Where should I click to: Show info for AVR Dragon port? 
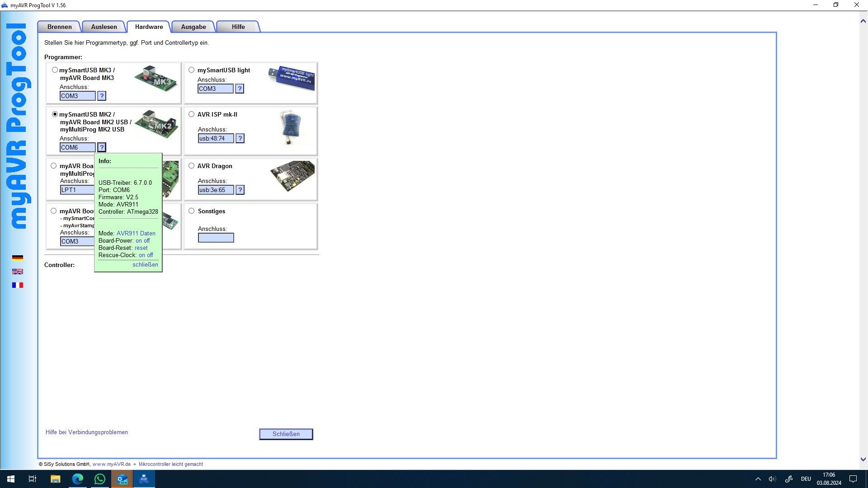[x=240, y=190]
